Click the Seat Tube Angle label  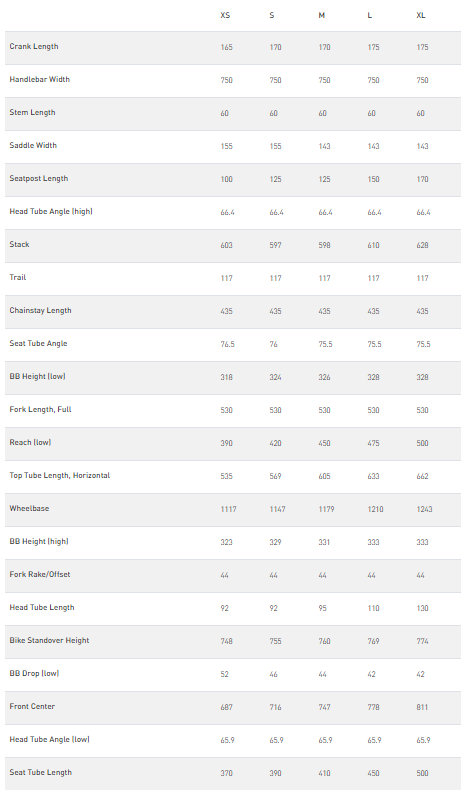click(38, 344)
